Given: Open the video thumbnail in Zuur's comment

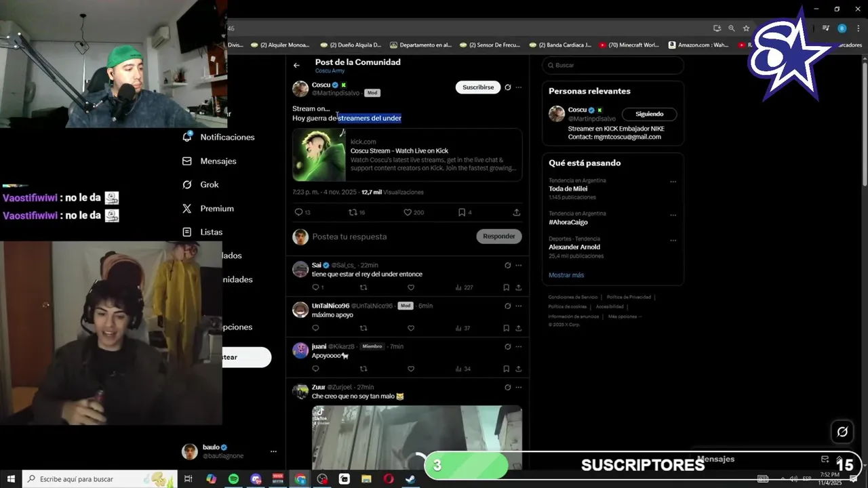Looking at the screenshot, I should point(417,437).
